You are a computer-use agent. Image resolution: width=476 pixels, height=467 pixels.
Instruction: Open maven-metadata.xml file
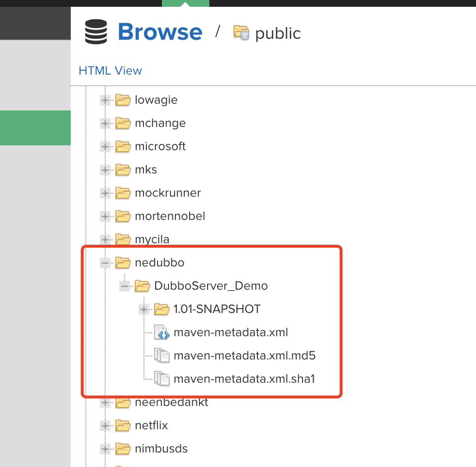231,333
